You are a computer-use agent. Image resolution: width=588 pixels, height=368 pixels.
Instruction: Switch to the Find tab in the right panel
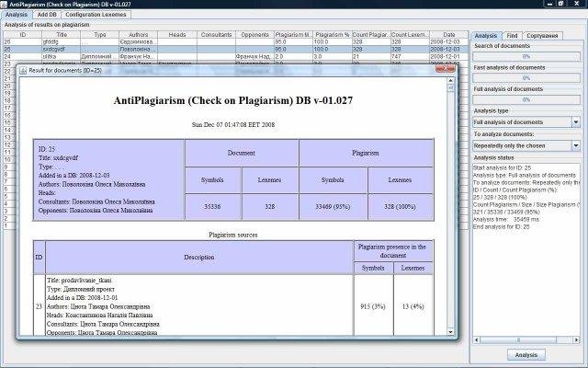pos(512,36)
